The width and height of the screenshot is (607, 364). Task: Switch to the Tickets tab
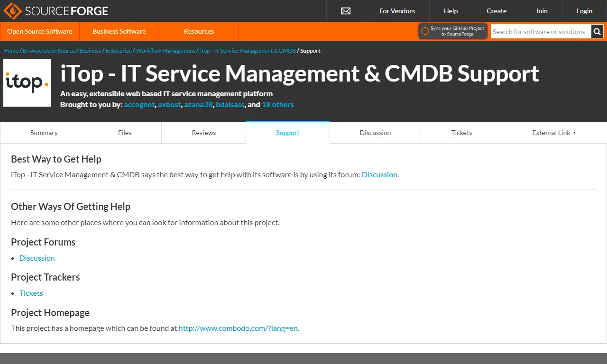coord(461,133)
